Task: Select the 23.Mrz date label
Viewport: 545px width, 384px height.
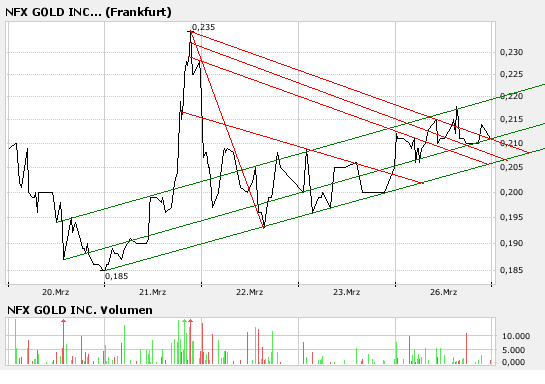Action: pyautogui.click(x=346, y=292)
